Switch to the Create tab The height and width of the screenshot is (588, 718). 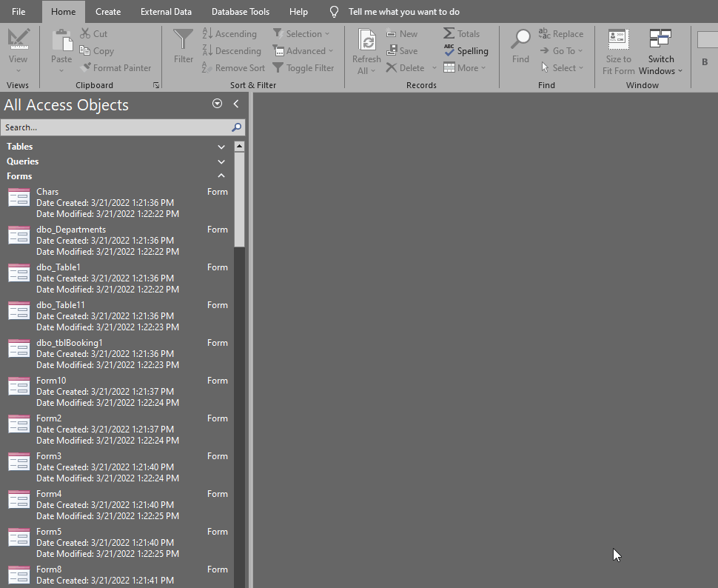(108, 12)
